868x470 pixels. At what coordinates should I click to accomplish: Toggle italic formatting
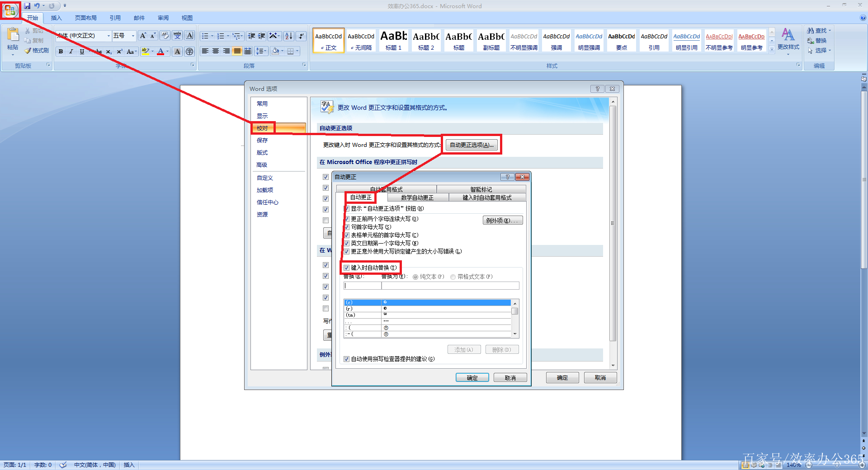coord(71,52)
